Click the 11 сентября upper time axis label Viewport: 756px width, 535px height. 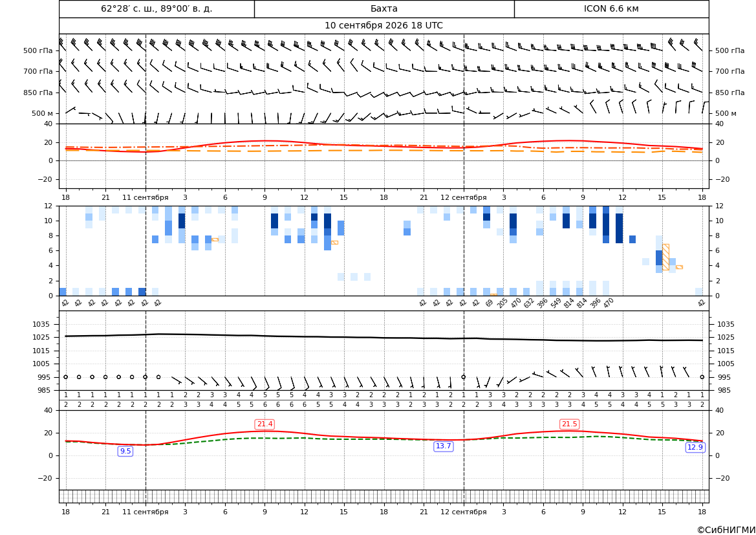tap(145, 197)
